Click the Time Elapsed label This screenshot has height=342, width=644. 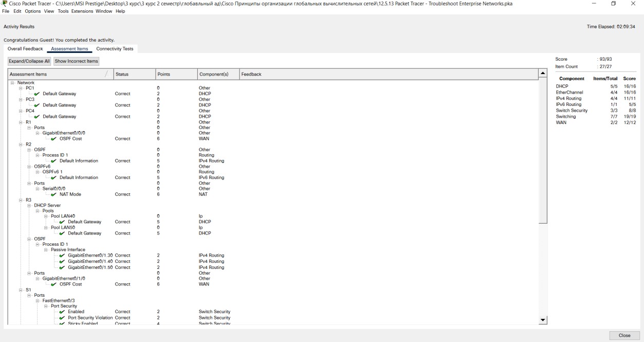(611, 27)
